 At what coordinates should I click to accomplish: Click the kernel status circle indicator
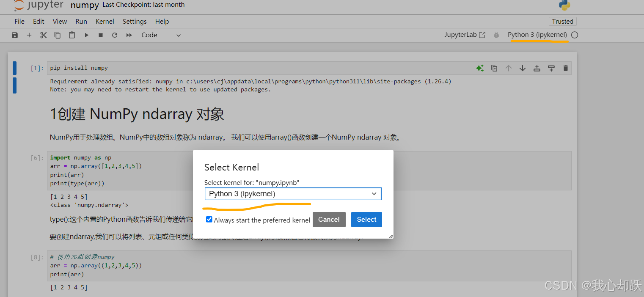pyautogui.click(x=575, y=35)
